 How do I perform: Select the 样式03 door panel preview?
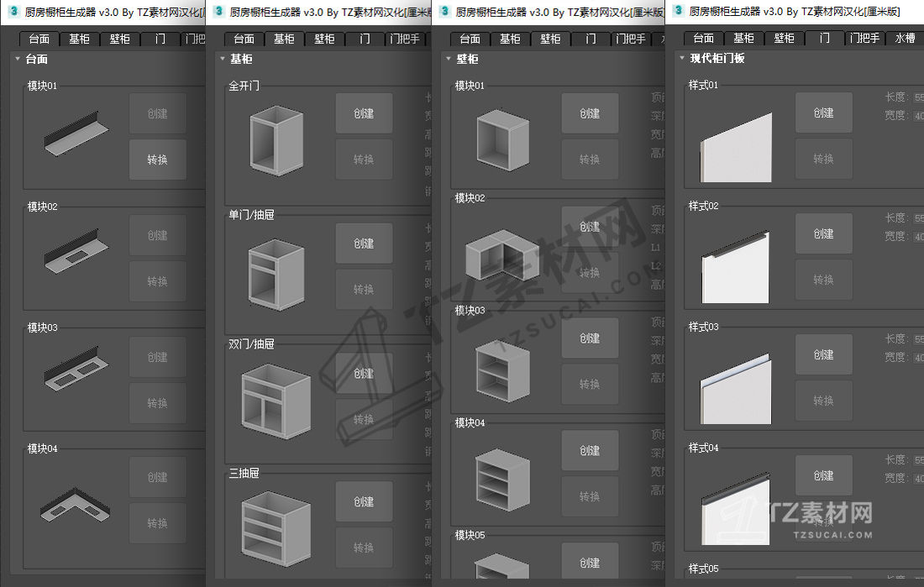click(x=736, y=389)
